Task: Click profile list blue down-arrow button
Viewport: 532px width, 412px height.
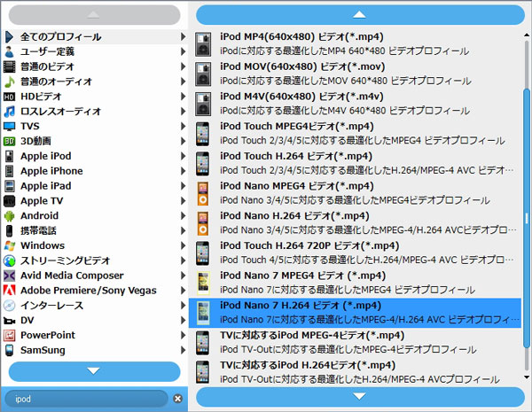Action: click(x=360, y=396)
